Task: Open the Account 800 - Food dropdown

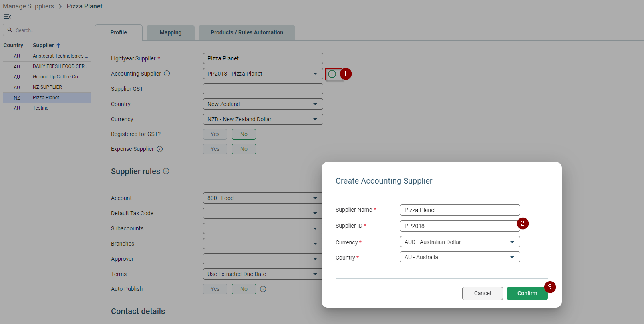Action: coord(262,198)
